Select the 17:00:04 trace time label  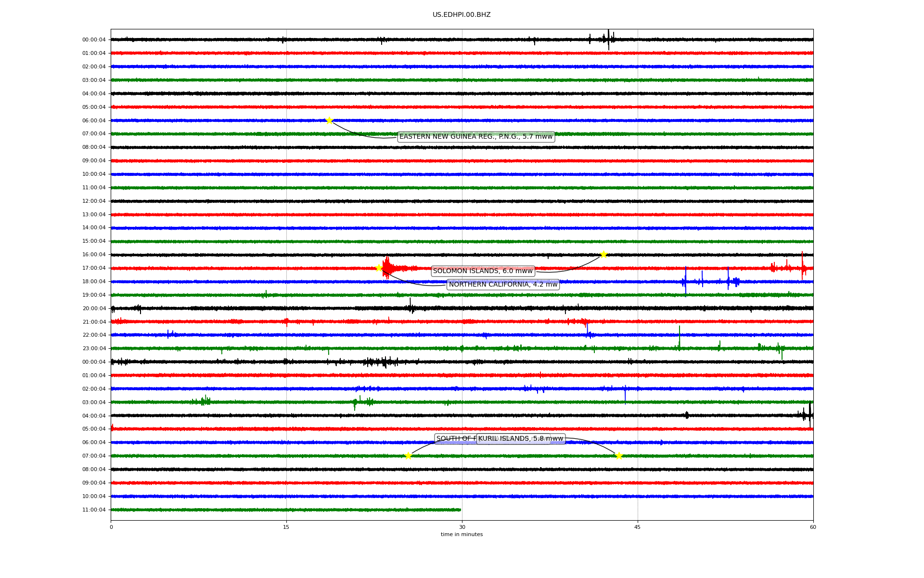point(94,268)
